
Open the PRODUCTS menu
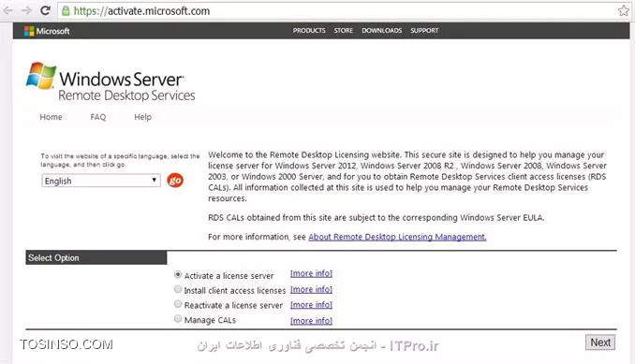(x=309, y=30)
